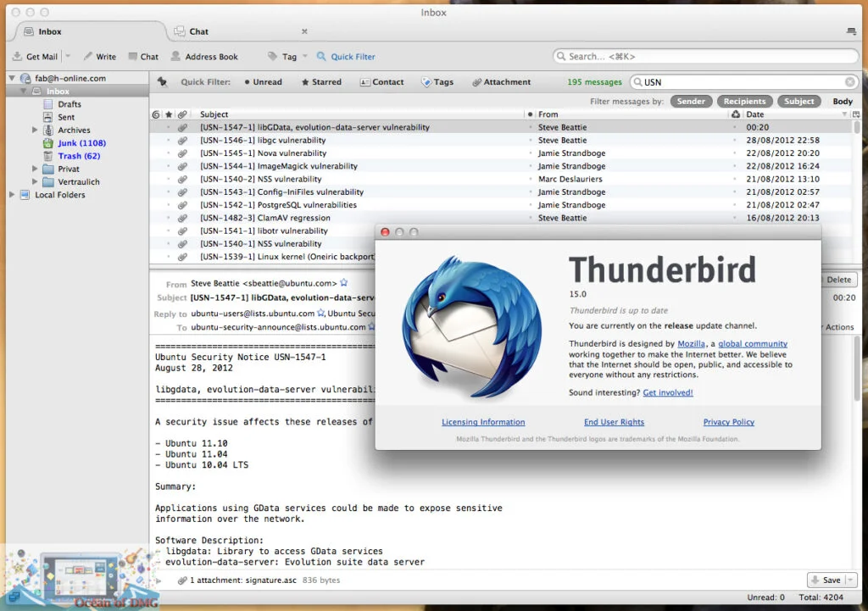The width and height of the screenshot is (868, 611).
Task: Open the Mozilla link in About dialog
Action: 691,344
